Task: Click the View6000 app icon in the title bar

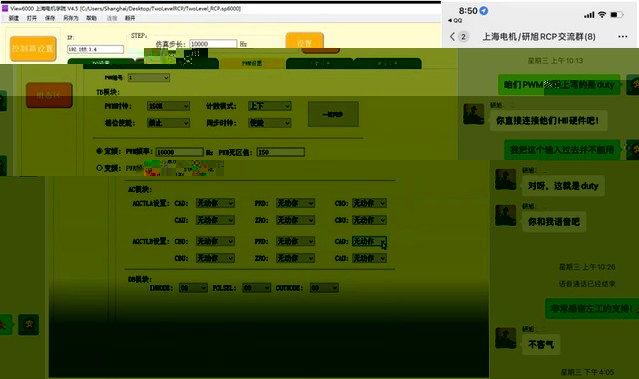Action: click(x=5, y=8)
